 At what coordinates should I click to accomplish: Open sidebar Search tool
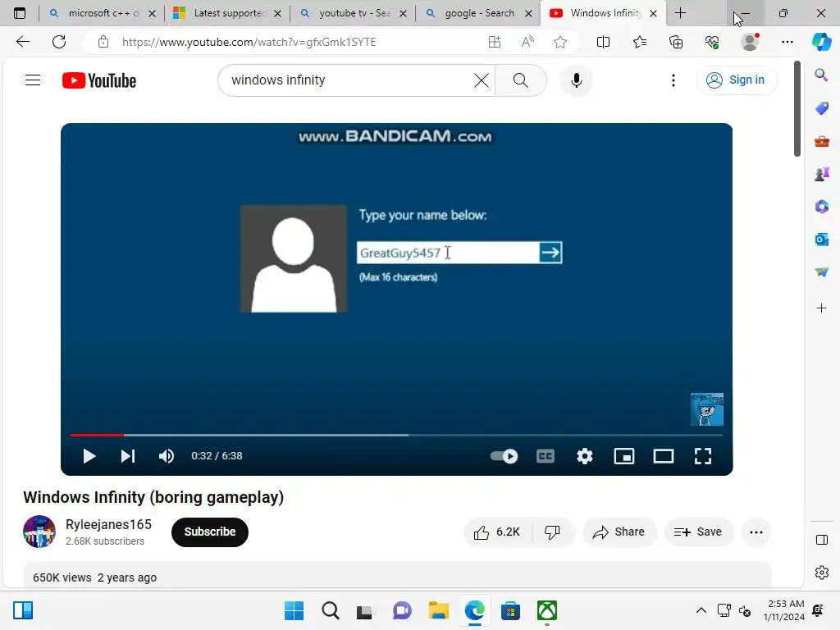point(822,75)
